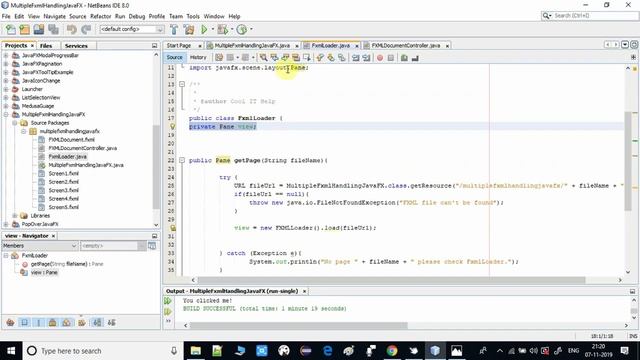Toggle Show Fields filter in Navigator
Image resolution: width=640 pixels, height=360 pixels.
click(24, 322)
